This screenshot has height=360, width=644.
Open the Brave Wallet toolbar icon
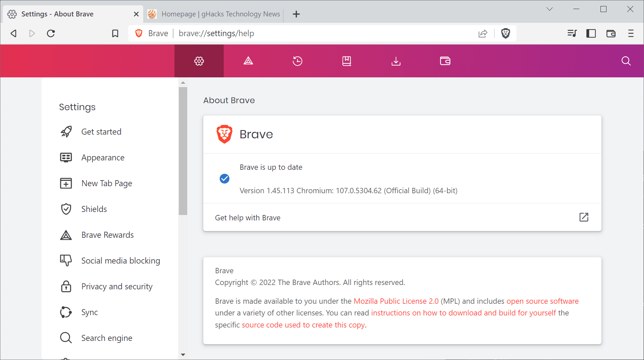(x=611, y=33)
